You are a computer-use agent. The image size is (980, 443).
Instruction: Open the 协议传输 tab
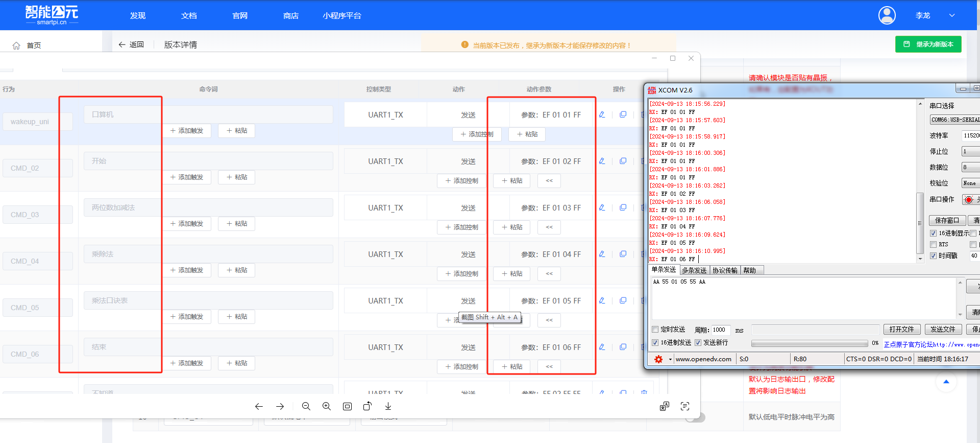725,270
